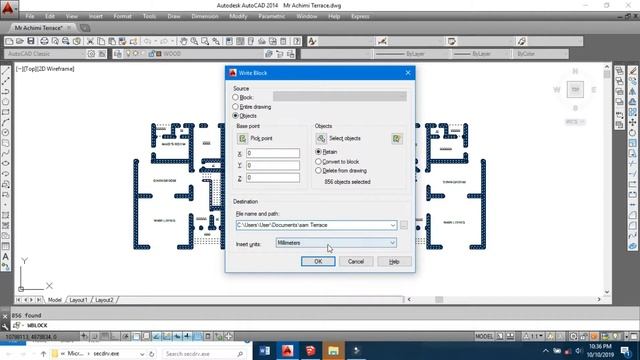Switch to the Layout1 tab
The width and height of the screenshot is (640, 360).
click(x=78, y=300)
